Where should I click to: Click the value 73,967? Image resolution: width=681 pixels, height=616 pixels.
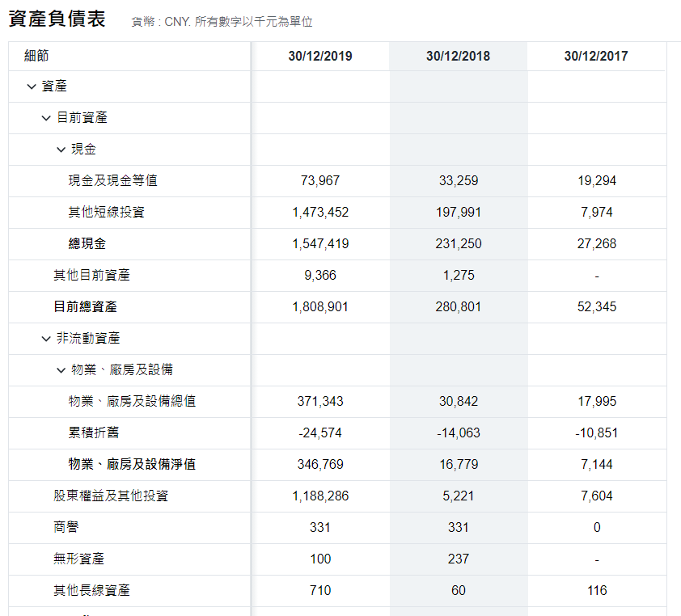(320, 180)
